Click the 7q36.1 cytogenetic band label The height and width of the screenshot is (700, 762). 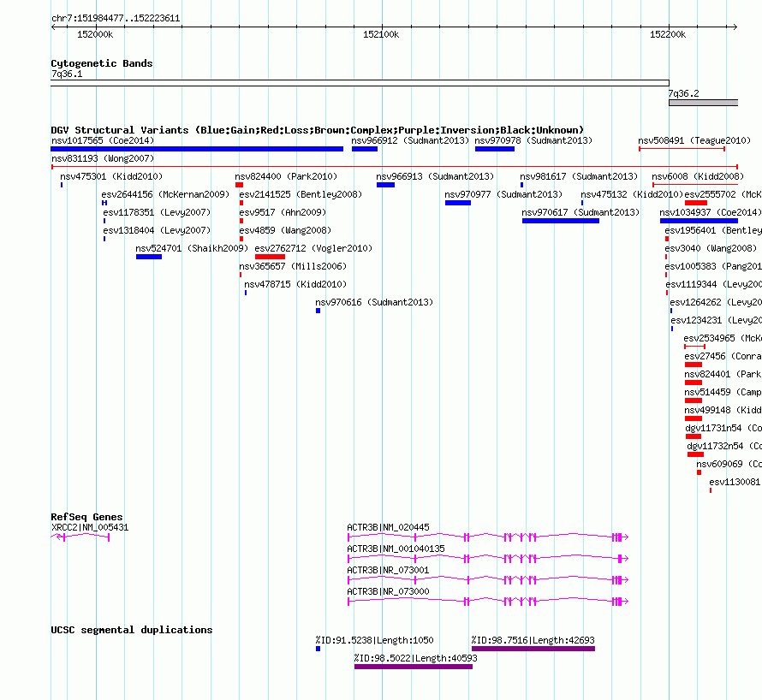(67, 74)
